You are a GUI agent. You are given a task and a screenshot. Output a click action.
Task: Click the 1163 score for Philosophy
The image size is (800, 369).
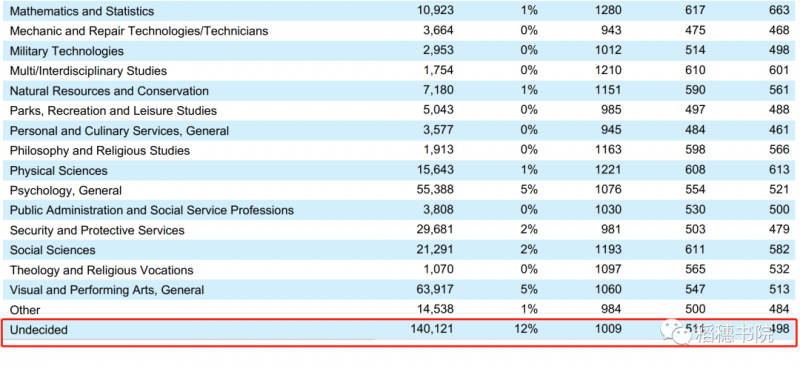click(x=608, y=150)
